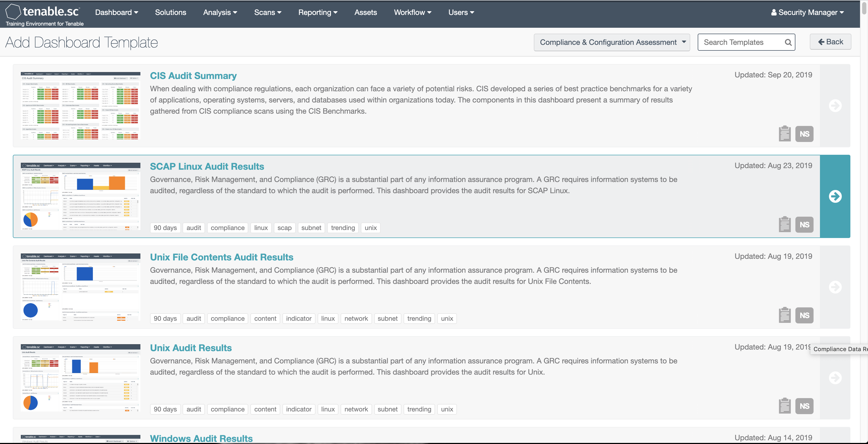Viewport: 868px width, 444px height.
Task: Open the Workflow menu
Action: (x=412, y=13)
